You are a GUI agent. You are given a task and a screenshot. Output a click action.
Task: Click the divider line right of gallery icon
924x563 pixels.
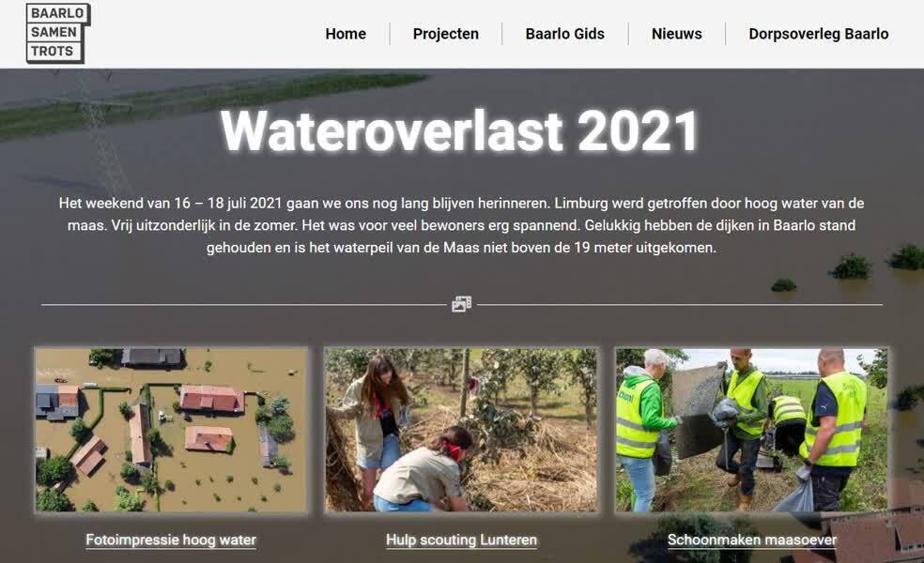[680, 305]
